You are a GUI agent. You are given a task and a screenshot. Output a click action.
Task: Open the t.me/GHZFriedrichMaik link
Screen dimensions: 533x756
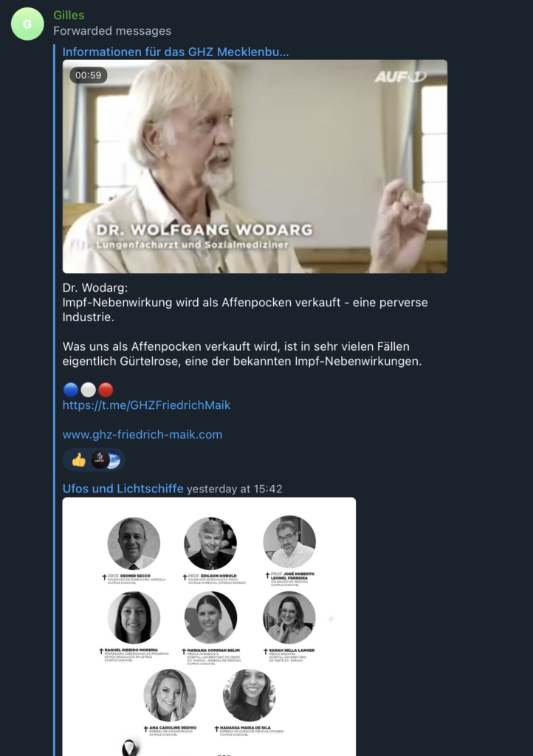146,405
